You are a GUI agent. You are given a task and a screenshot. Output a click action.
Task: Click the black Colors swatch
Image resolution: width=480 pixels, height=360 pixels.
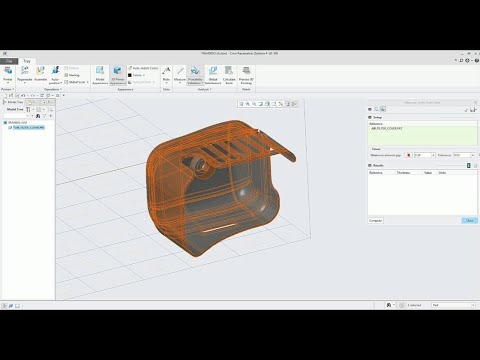(x=130, y=75)
